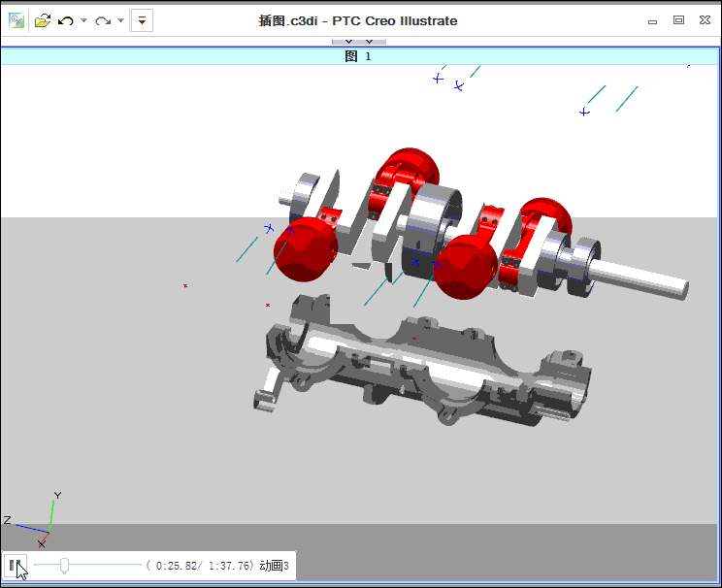Expand the redo history dropdown arrow

point(120,20)
